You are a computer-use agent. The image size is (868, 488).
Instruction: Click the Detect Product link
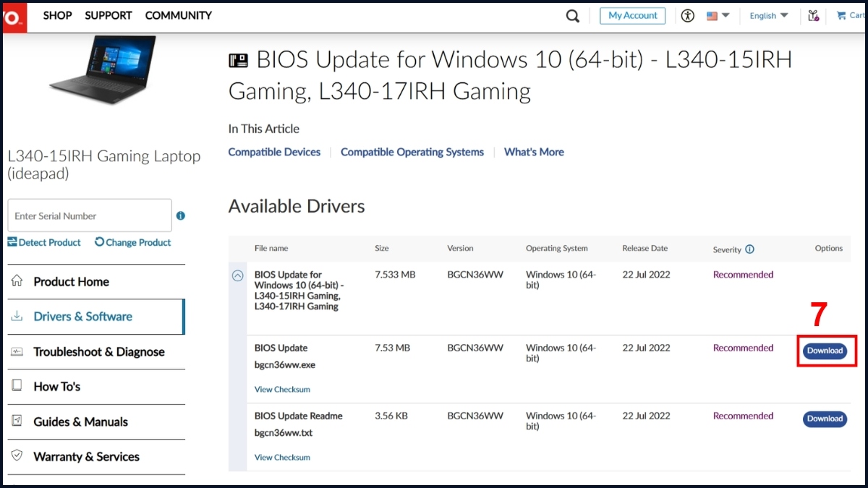[x=44, y=242]
